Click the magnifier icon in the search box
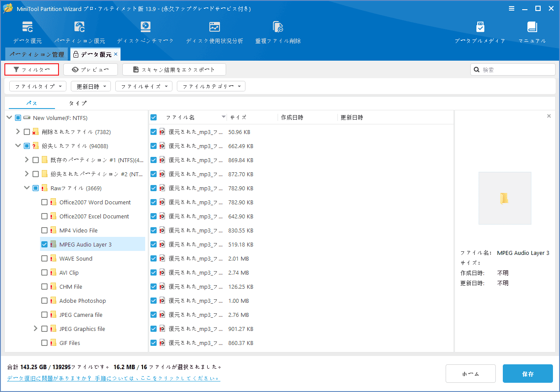 point(477,69)
